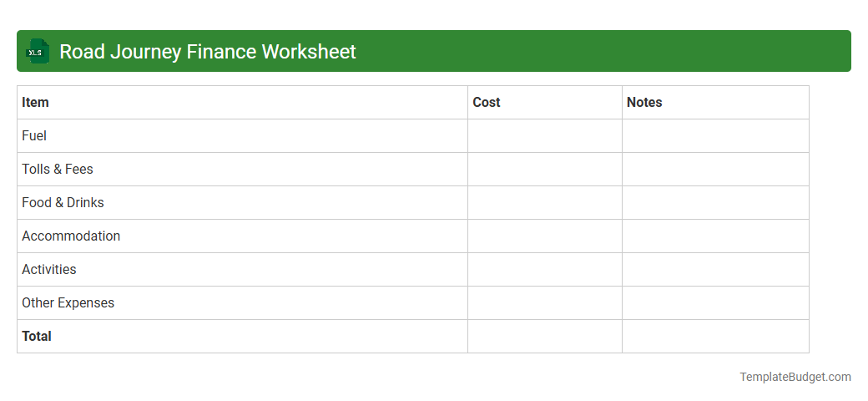The image size is (868, 401).
Task: Click the Food & Drinks row label
Action: (63, 203)
